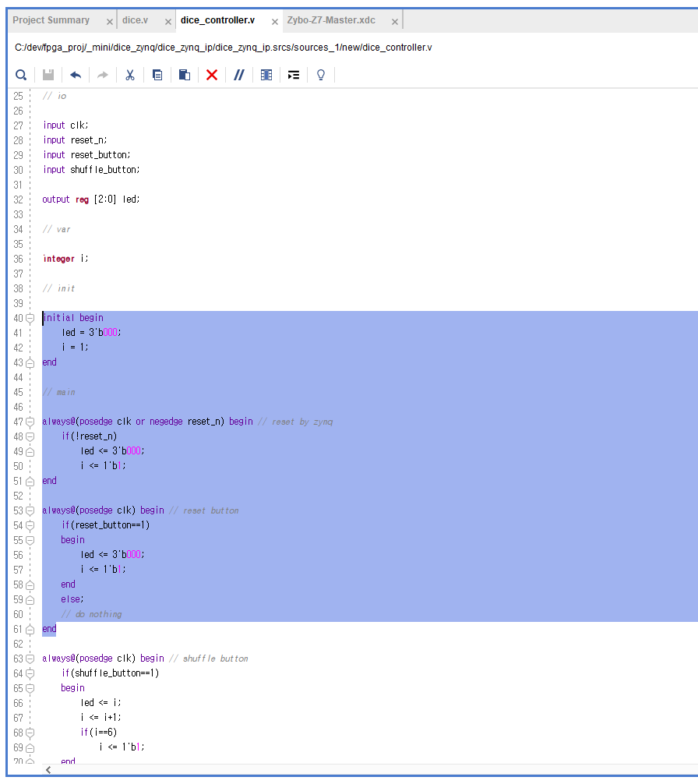
Task: Redo the last undone edit
Action: tap(102, 75)
